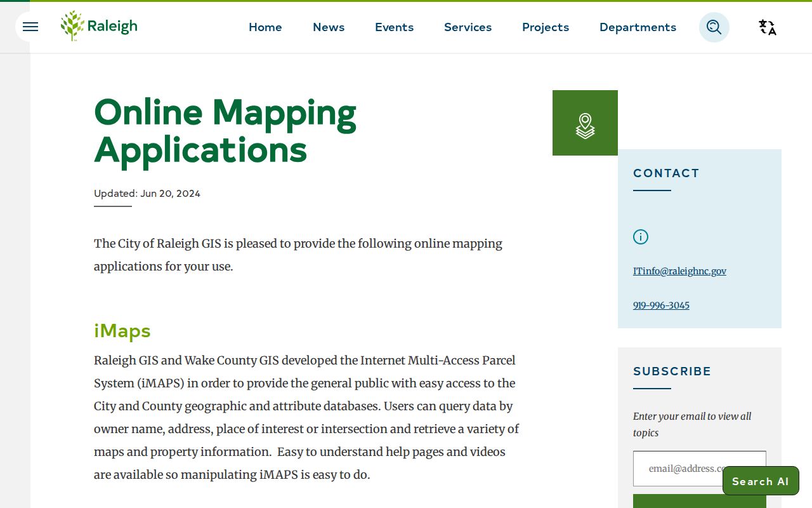812x508 pixels.
Task: Call the 919-996-3045 phone link
Action: tap(661, 305)
